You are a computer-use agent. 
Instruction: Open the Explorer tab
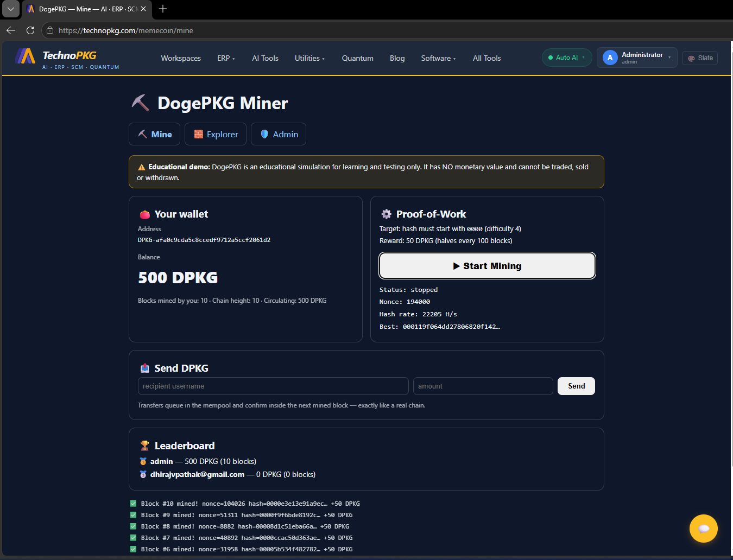[x=216, y=134]
